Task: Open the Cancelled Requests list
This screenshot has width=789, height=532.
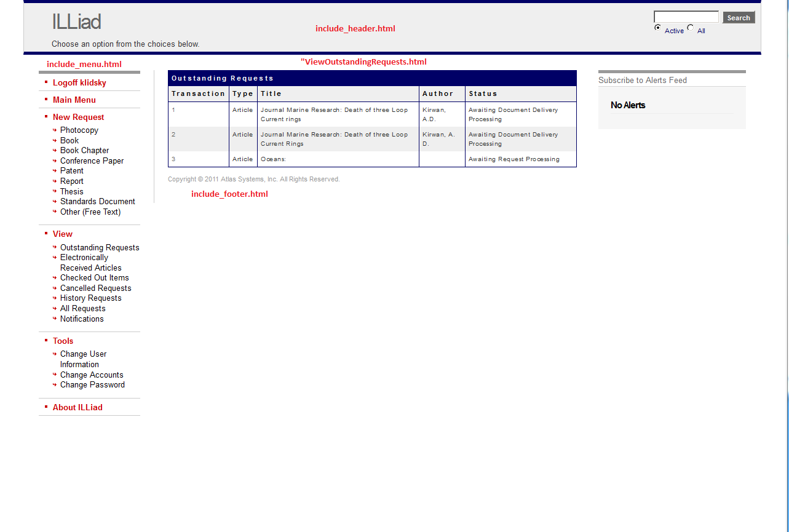Action: point(95,288)
